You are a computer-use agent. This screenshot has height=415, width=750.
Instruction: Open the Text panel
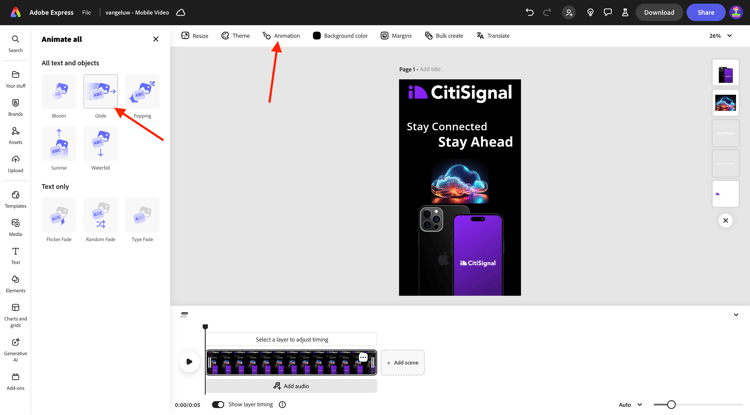[15, 255]
